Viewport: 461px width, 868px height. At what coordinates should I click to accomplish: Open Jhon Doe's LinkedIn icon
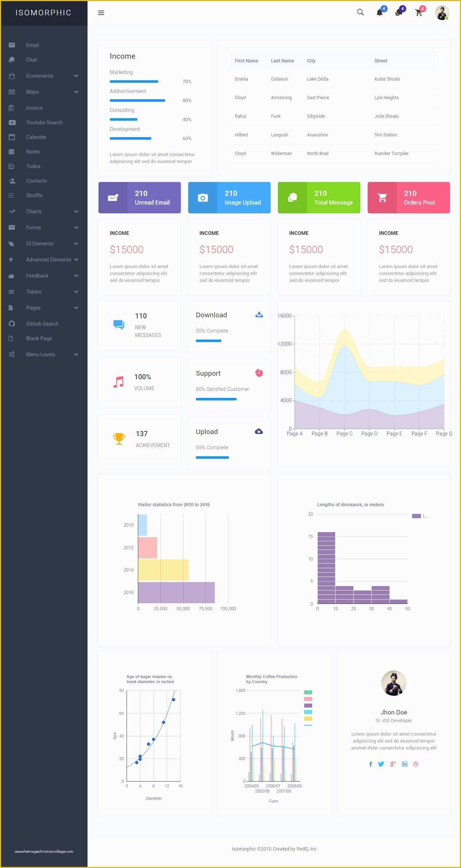point(404,764)
